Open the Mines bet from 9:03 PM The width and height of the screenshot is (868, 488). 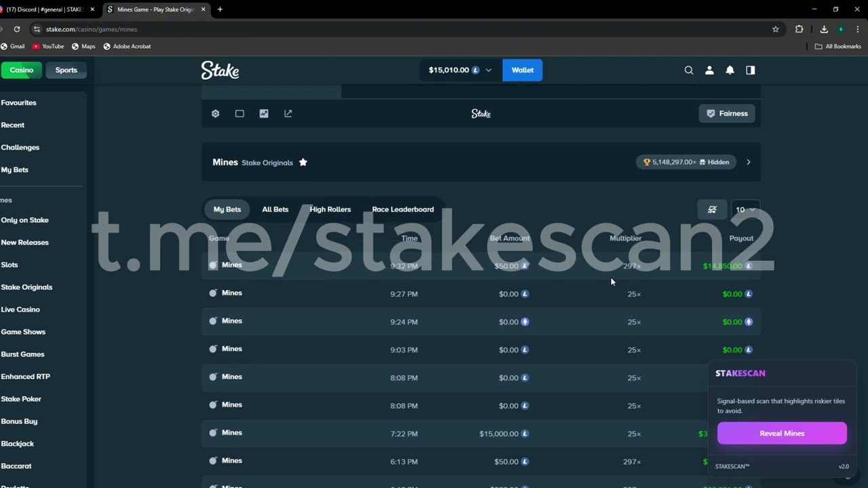(481, 350)
